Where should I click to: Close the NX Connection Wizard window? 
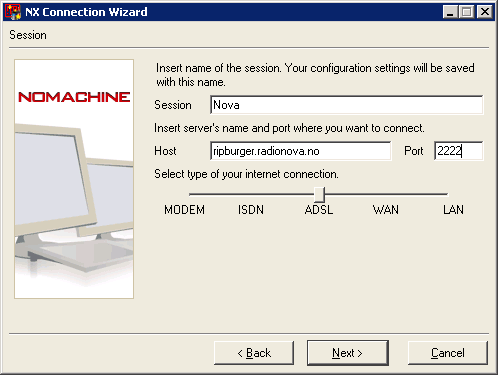click(485, 12)
